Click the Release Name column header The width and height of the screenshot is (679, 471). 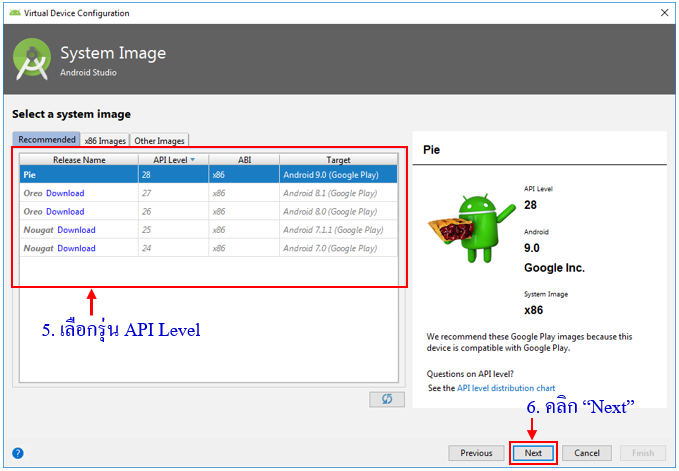tap(79, 160)
